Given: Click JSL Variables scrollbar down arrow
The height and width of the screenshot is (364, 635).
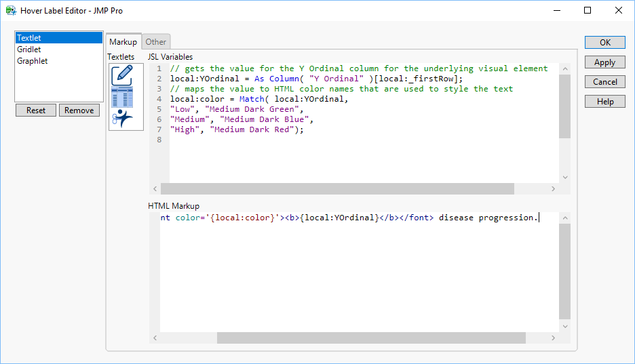Looking at the screenshot, I should coord(564,178).
